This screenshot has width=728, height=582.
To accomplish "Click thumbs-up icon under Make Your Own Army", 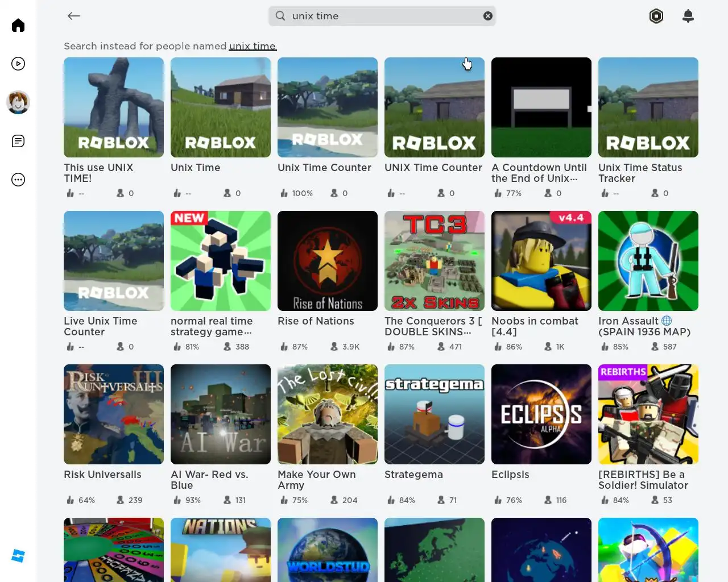I will coord(284,500).
